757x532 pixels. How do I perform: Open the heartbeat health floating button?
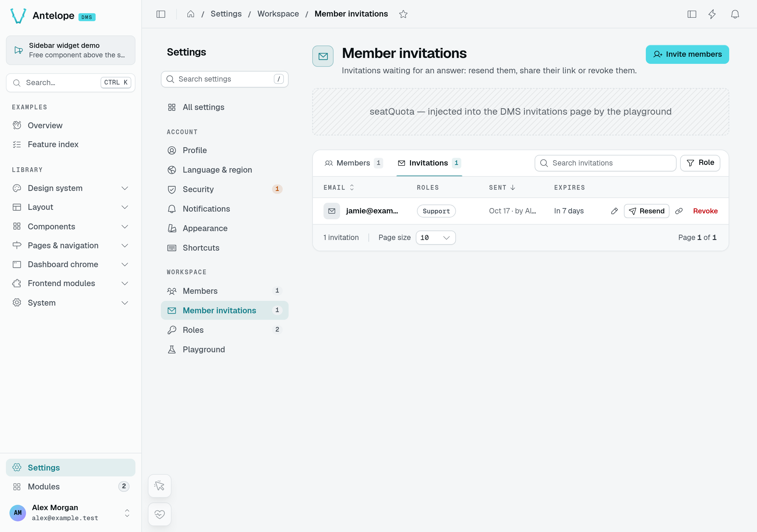coord(160,514)
